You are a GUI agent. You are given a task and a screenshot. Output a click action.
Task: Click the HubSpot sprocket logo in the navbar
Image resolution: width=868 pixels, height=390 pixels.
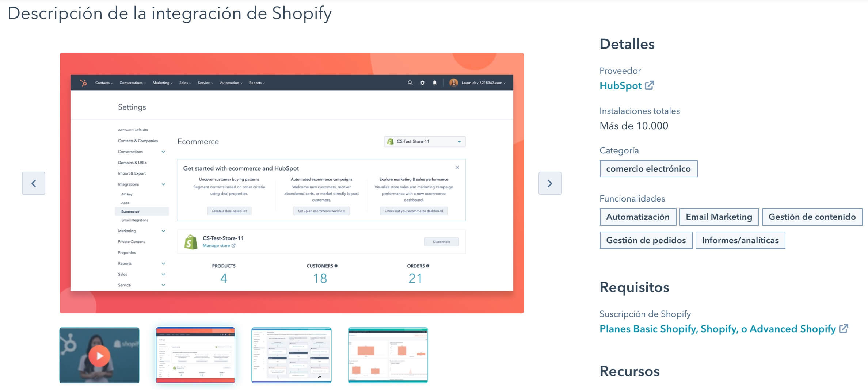tap(84, 83)
